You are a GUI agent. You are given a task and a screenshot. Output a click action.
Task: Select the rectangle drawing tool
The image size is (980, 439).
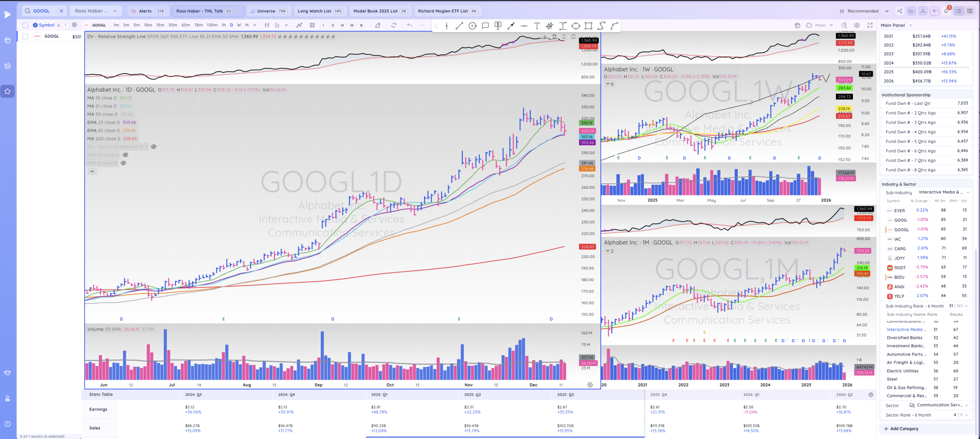tap(588, 26)
